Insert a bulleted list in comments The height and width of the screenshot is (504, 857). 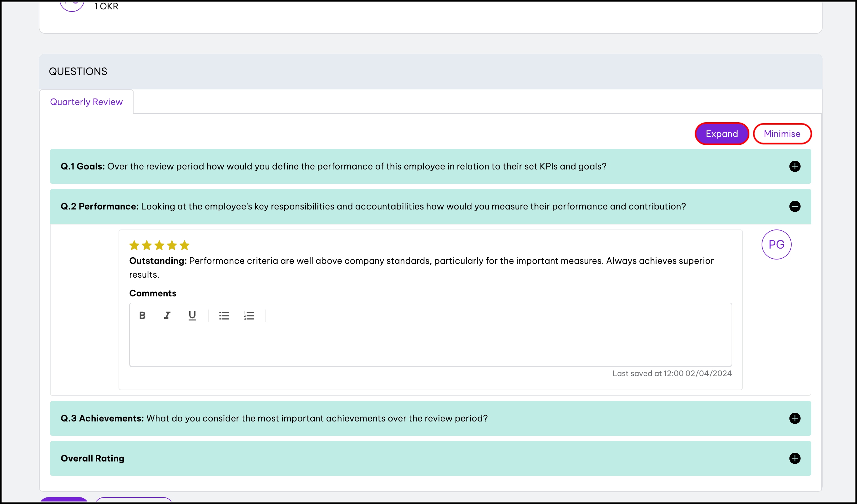tap(224, 316)
